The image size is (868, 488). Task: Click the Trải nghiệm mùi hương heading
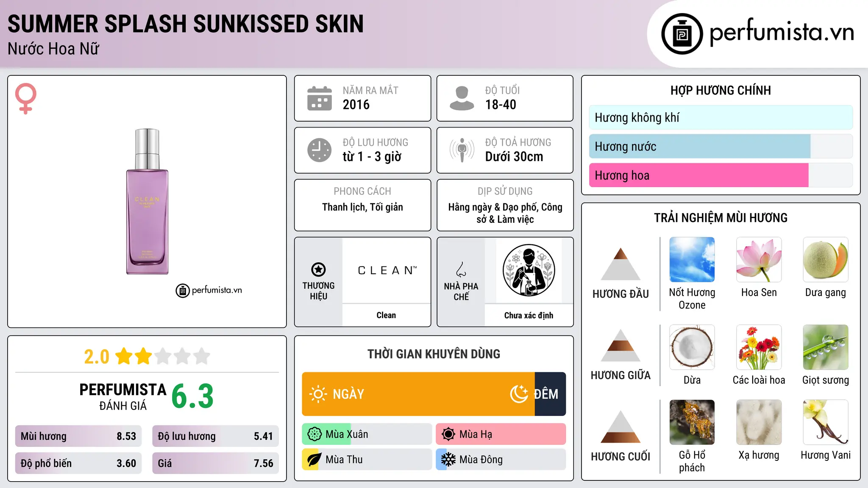tap(721, 218)
